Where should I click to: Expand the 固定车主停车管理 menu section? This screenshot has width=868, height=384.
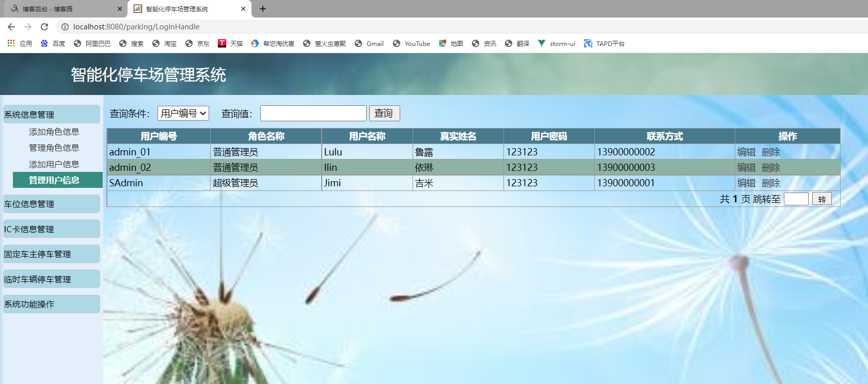pos(52,254)
